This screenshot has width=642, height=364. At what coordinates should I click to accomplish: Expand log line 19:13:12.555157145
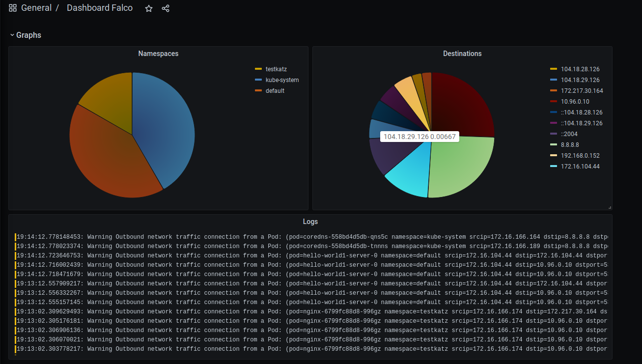[311, 303]
